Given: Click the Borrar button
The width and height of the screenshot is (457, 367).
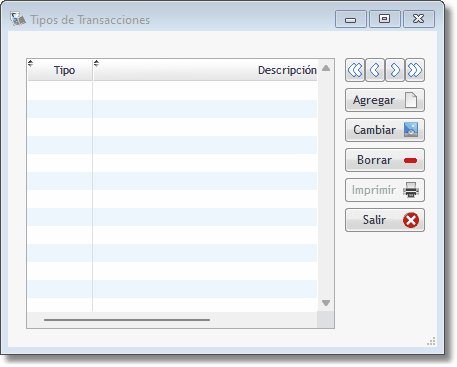Looking at the screenshot, I should click(x=385, y=160).
